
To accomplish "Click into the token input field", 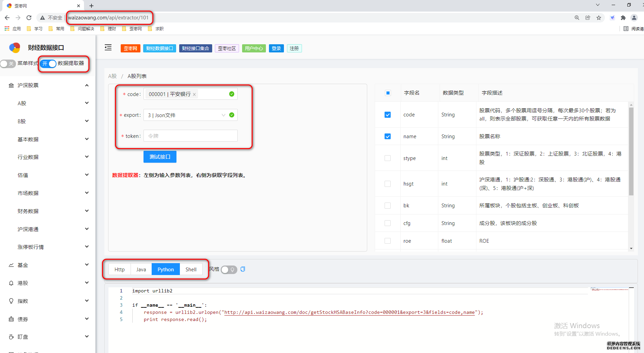I will [190, 136].
